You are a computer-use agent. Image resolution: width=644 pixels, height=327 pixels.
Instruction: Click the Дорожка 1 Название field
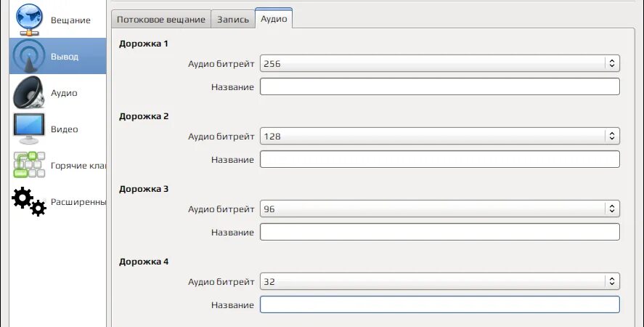click(x=439, y=86)
